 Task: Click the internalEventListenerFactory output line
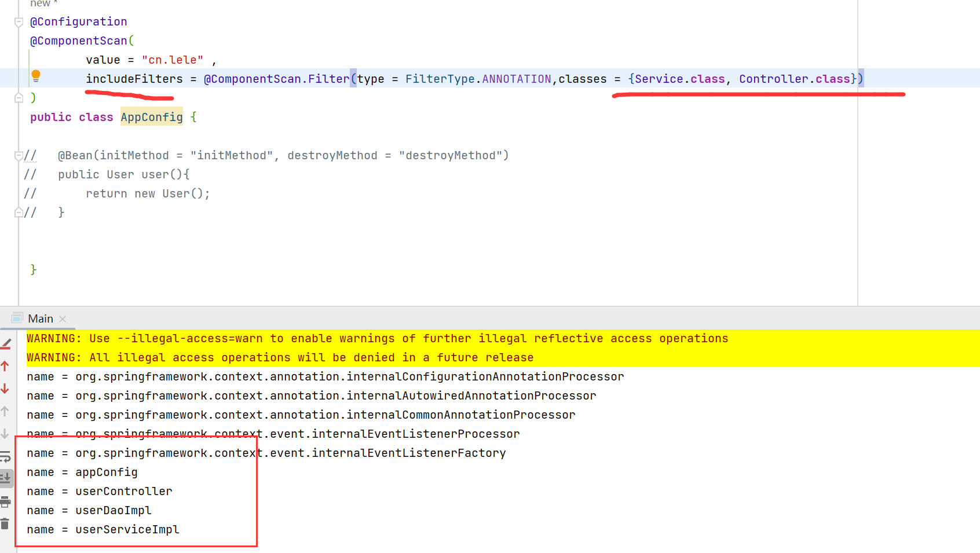click(266, 453)
